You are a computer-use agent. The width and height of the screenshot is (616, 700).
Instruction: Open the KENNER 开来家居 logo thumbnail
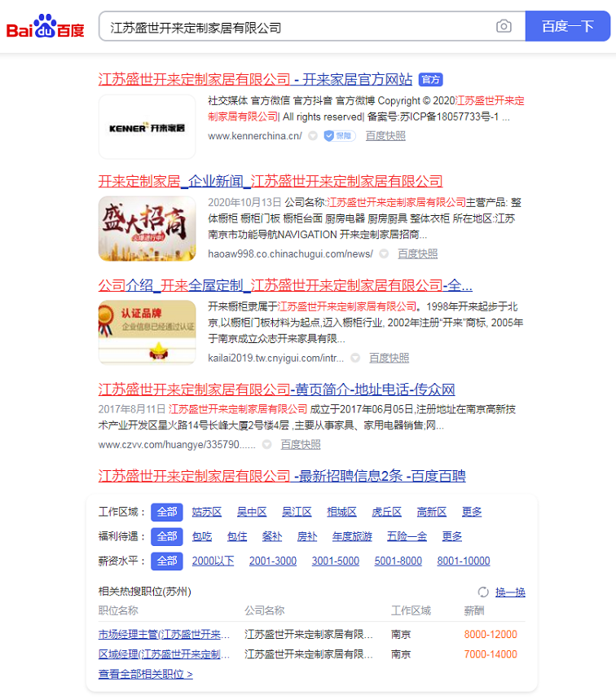(x=147, y=127)
